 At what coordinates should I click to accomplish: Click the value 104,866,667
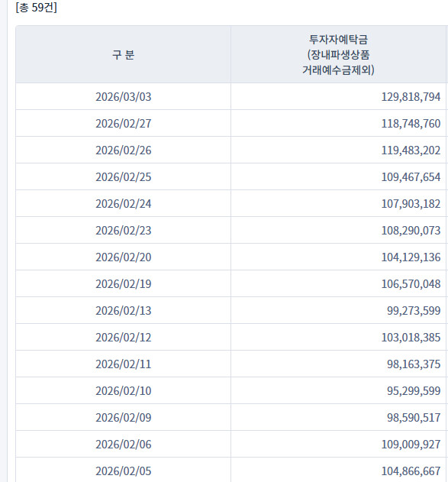tap(411, 471)
